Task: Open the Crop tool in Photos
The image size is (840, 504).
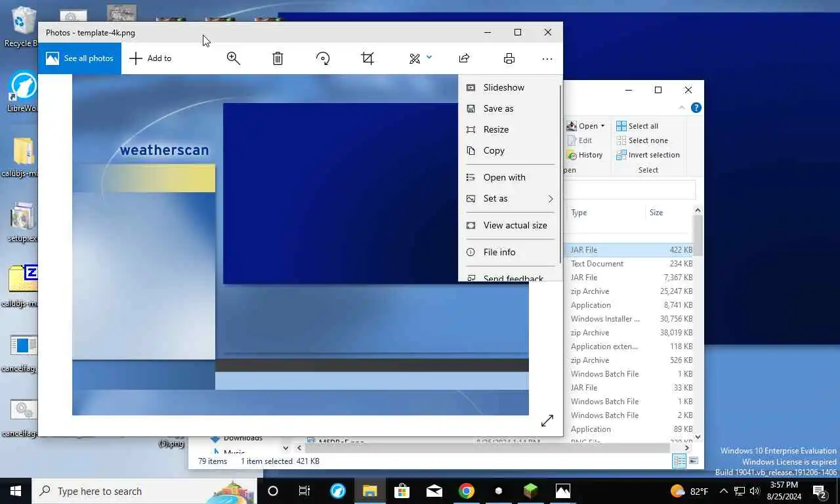Action: (x=367, y=58)
